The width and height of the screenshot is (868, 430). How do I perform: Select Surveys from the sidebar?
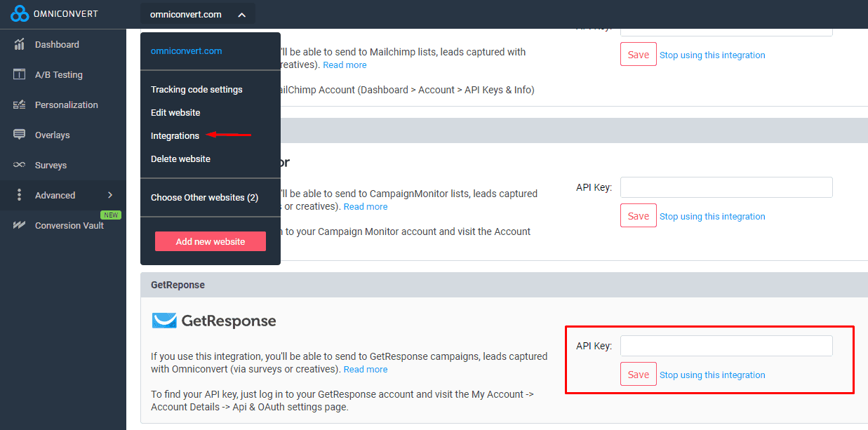pyautogui.click(x=51, y=165)
